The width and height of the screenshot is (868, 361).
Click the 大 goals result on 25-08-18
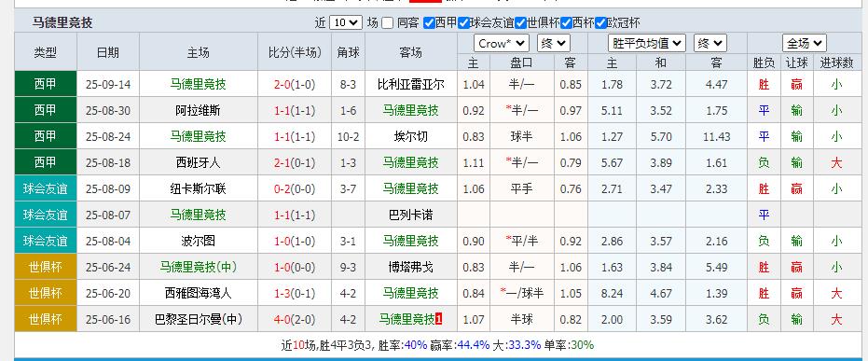(x=836, y=163)
